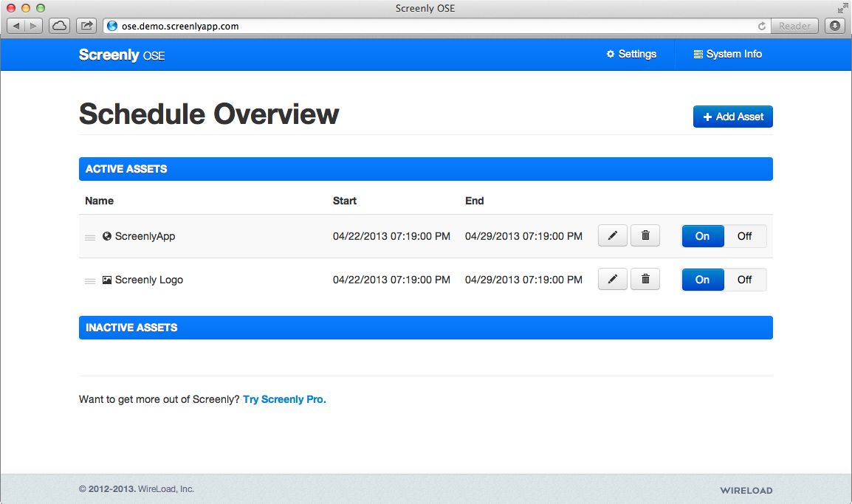Grab the drag handle of the ScreenlyApp row

point(90,238)
